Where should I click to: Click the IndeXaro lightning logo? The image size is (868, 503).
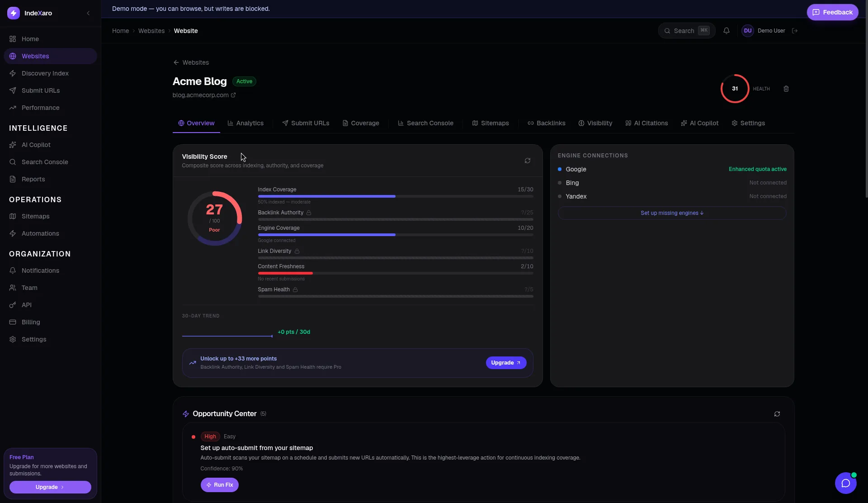(14, 13)
